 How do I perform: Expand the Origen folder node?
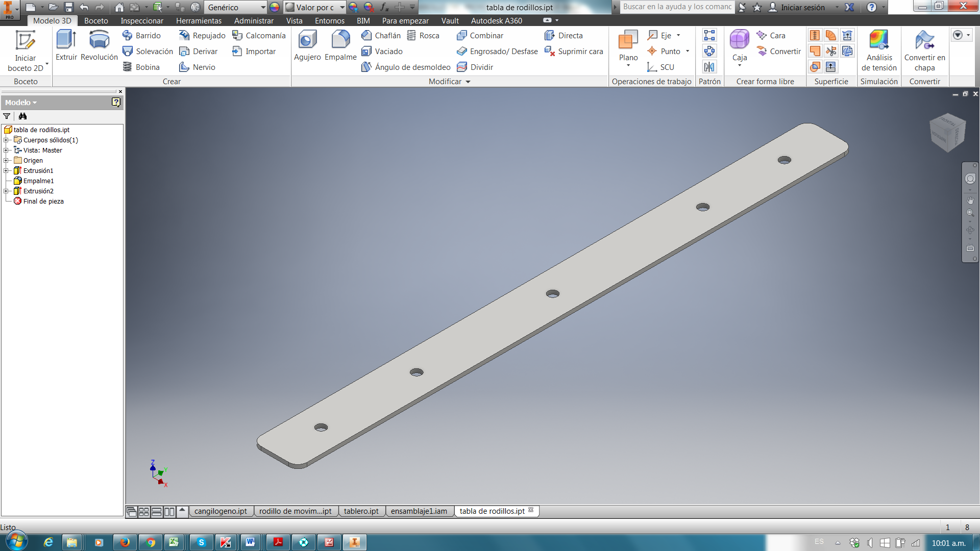[x=6, y=161]
